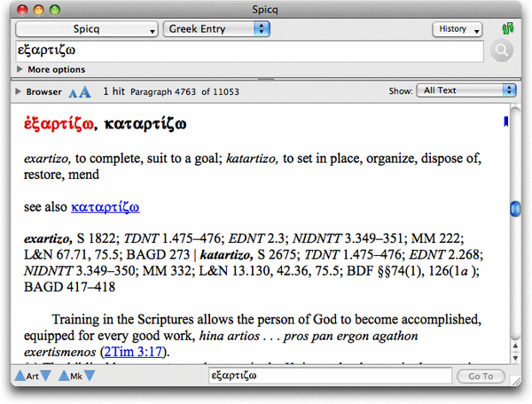Click the blue bookmark marker icon
Viewport: 532px width, 404px height.
tap(506, 121)
